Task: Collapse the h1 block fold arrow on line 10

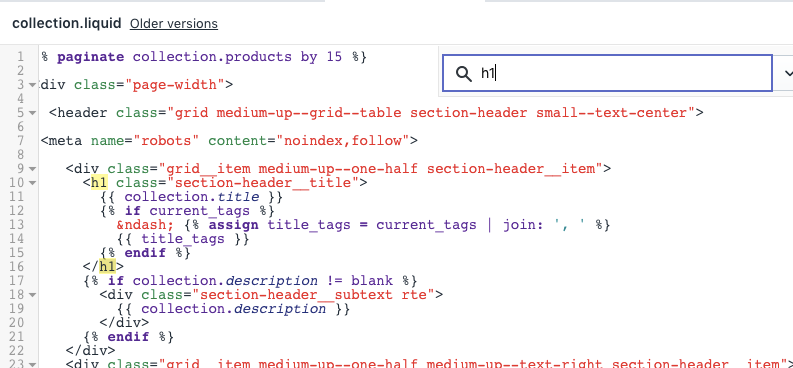Action: (32, 183)
